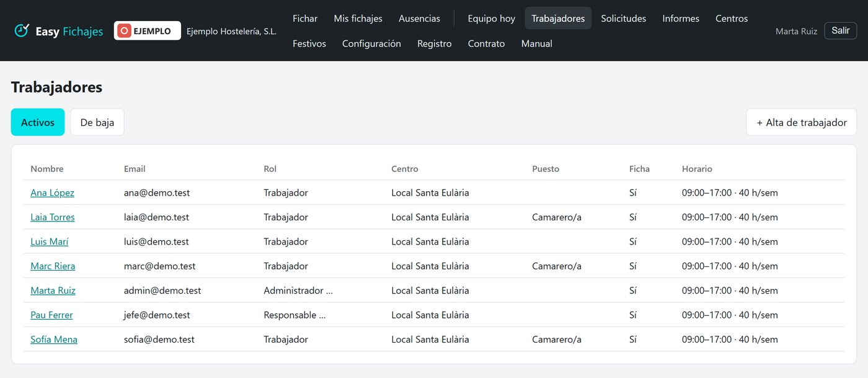Open the Centros page
The image size is (868, 378).
click(732, 19)
